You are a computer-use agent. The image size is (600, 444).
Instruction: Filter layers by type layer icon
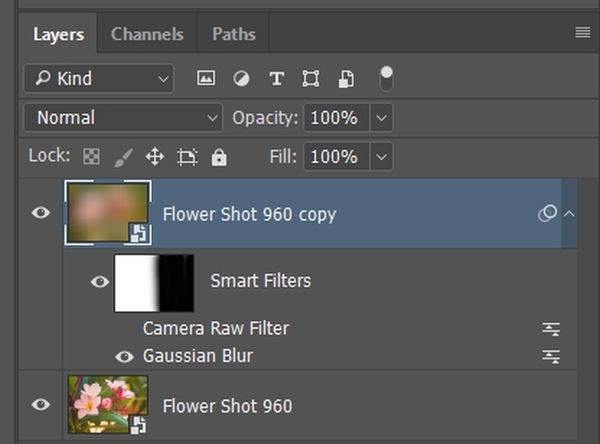277,79
